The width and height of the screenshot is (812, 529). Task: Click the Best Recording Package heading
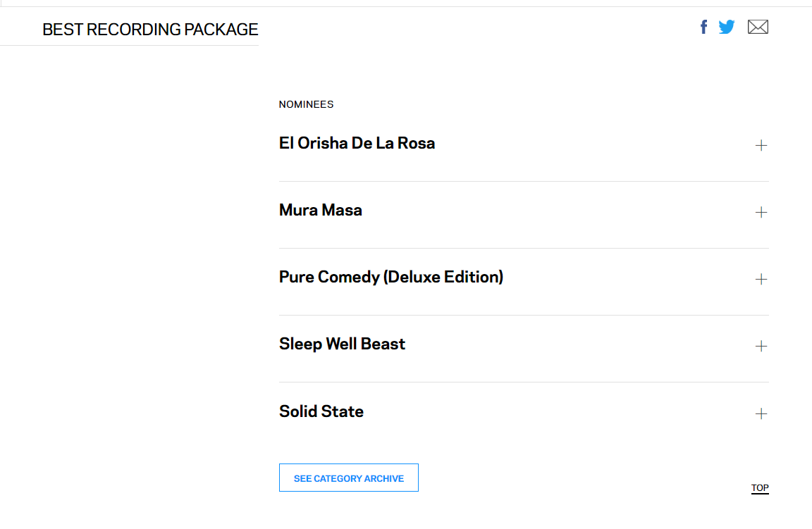(x=150, y=30)
